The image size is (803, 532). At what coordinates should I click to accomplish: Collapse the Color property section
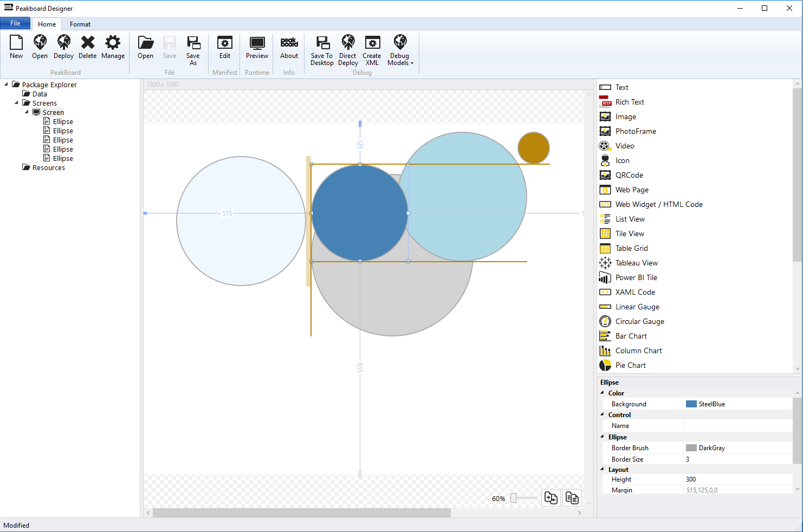point(603,393)
